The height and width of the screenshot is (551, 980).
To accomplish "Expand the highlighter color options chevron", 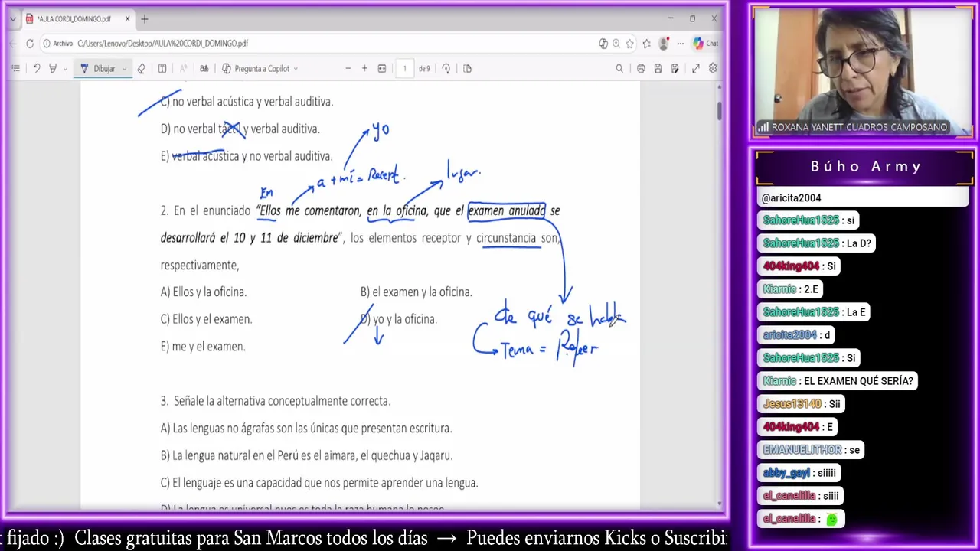I will click(x=65, y=69).
